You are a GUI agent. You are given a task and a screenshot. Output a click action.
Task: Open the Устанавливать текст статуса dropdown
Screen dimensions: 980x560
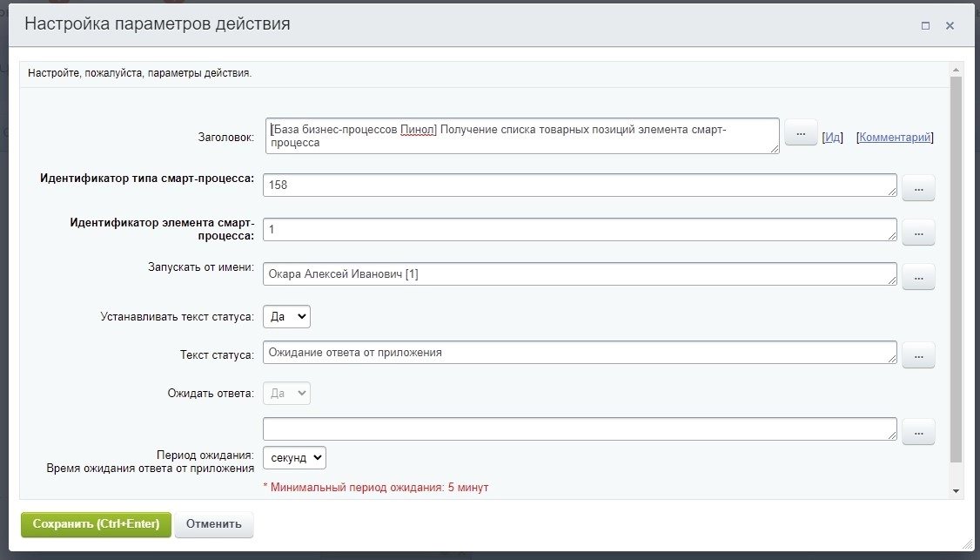coord(286,317)
